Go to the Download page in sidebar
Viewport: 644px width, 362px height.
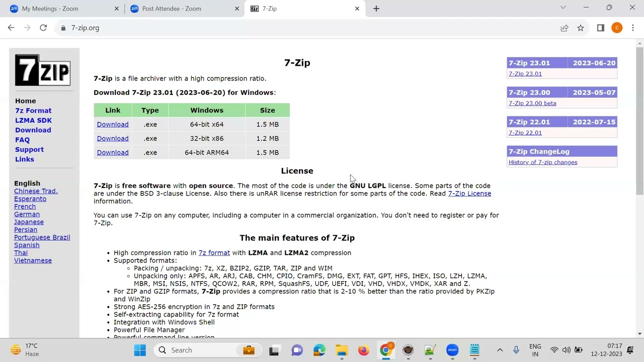tap(33, 130)
